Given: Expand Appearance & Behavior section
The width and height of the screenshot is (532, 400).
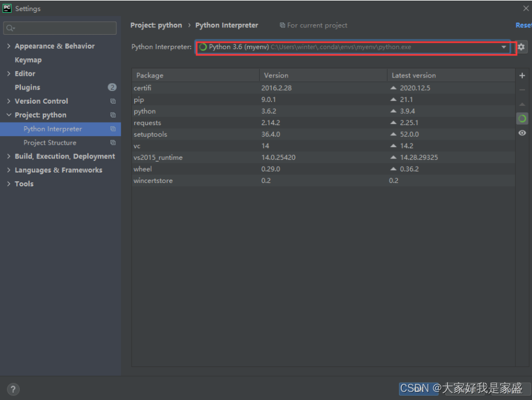Looking at the screenshot, I should tap(9, 46).
